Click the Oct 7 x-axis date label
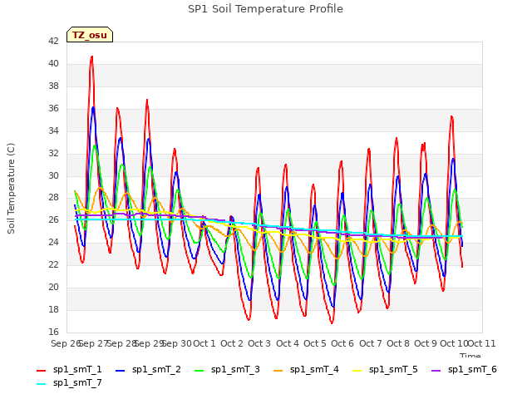Viewport: 532px width, 399px height. pyautogui.click(x=371, y=343)
